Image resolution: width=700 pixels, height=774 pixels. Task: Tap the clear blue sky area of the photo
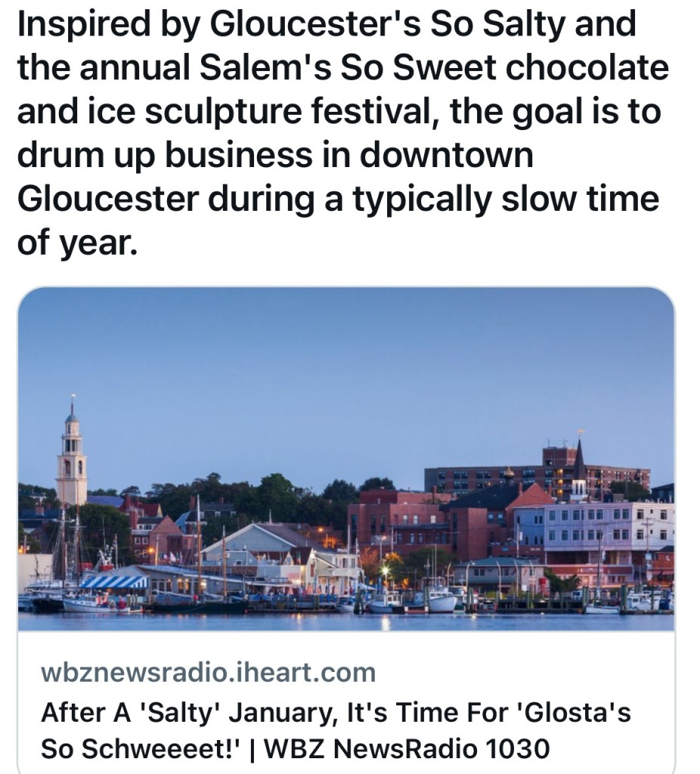(340, 363)
